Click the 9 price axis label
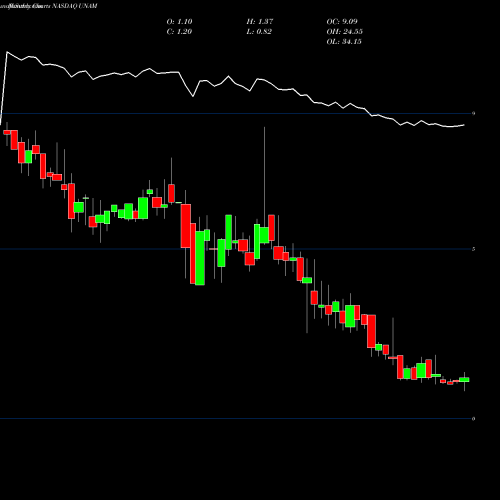Screen dimensions: 500x500 (x=473, y=113)
